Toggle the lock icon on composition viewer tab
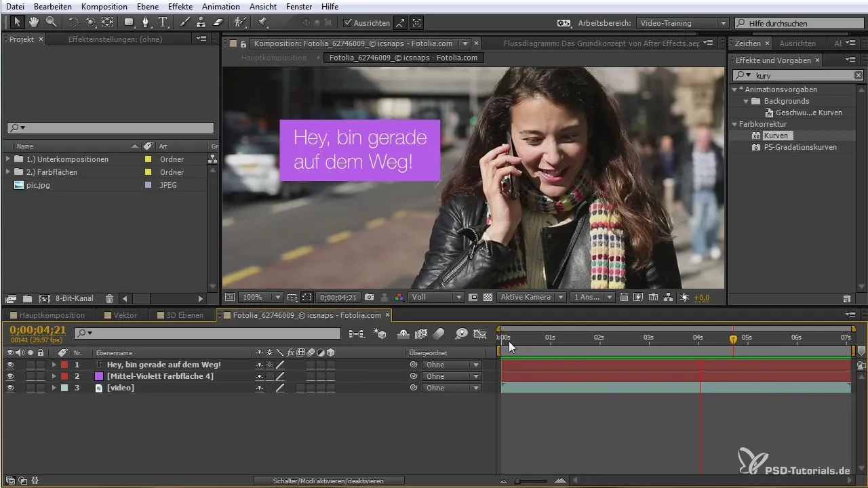This screenshot has height=488, width=868. (243, 43)
